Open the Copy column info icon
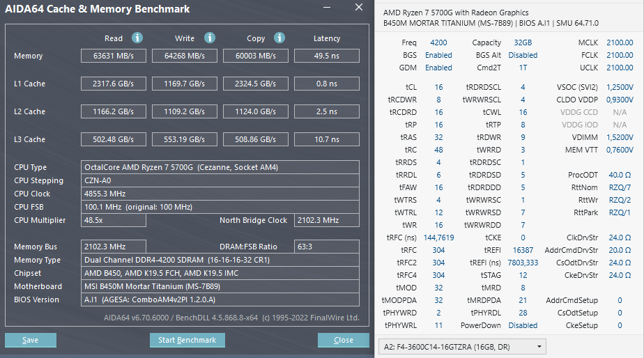The image size is (644, 358). [279, 38]
